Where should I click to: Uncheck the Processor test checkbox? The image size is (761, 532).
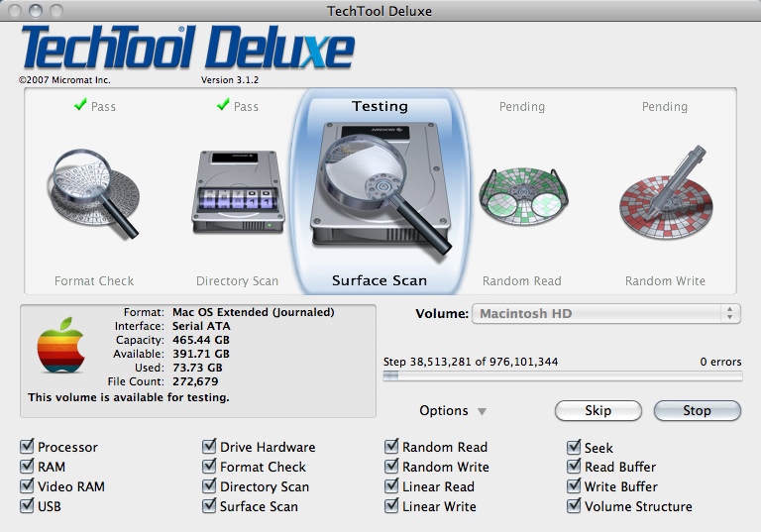27,447
